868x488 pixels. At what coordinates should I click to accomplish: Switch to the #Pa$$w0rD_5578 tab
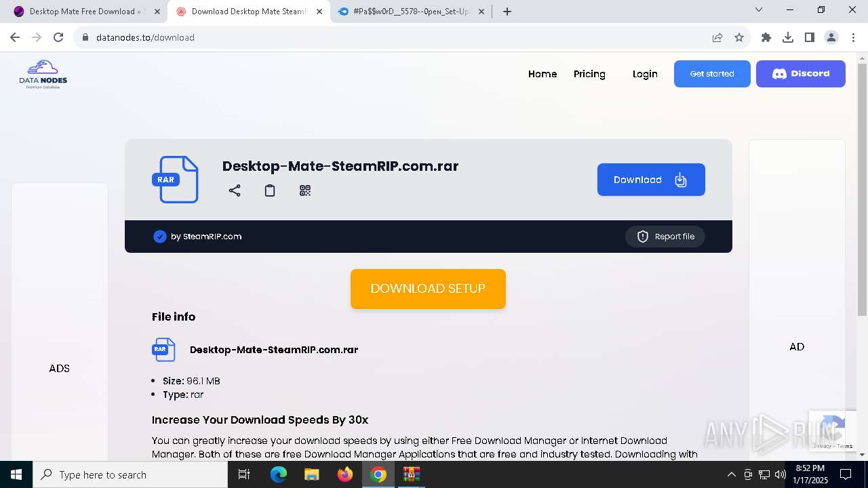point(410,12)
